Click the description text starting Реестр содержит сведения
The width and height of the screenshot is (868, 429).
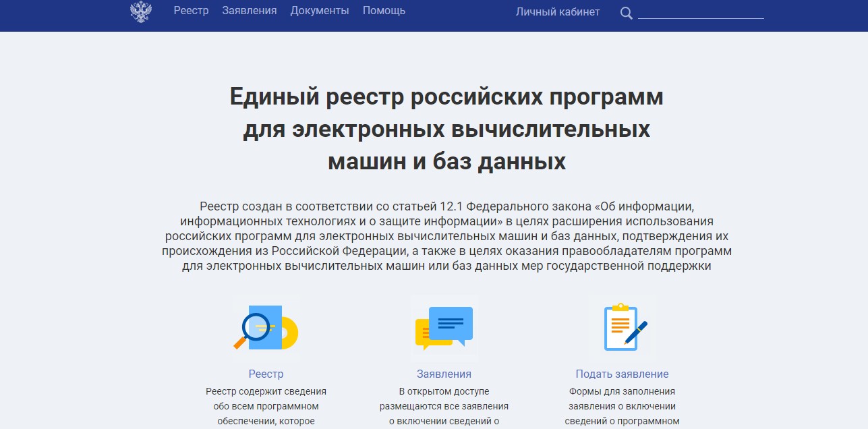(x=266, y=406)
